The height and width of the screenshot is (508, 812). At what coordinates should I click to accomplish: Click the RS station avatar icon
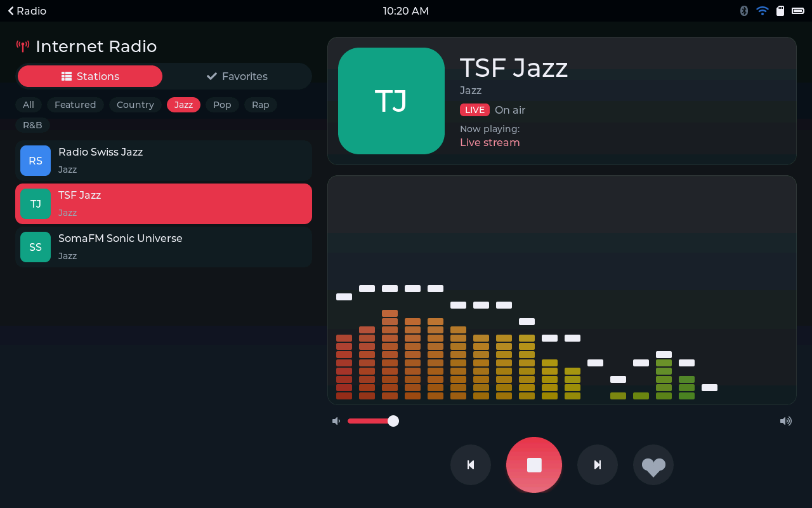click(36, 161)
